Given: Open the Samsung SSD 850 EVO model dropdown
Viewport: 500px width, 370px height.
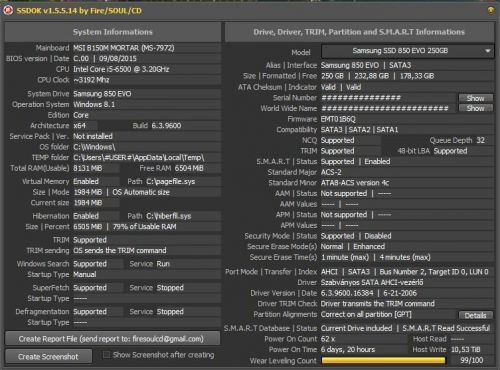Looking at the screenshot, I should click(x=407, y=51).
